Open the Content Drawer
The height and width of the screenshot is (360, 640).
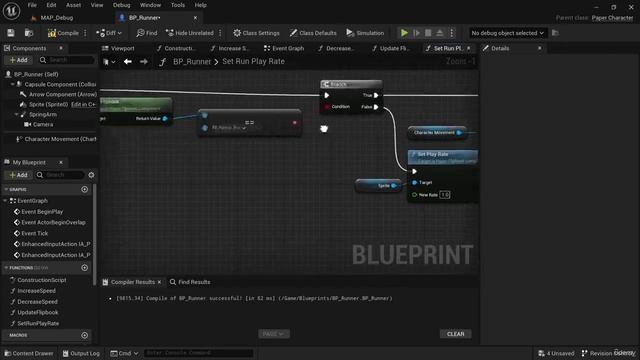point(29,353)
